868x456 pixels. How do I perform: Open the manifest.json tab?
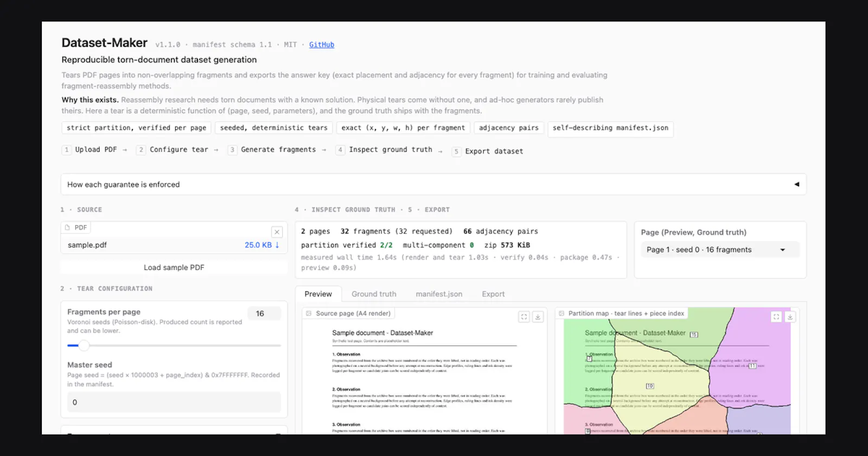439,294
